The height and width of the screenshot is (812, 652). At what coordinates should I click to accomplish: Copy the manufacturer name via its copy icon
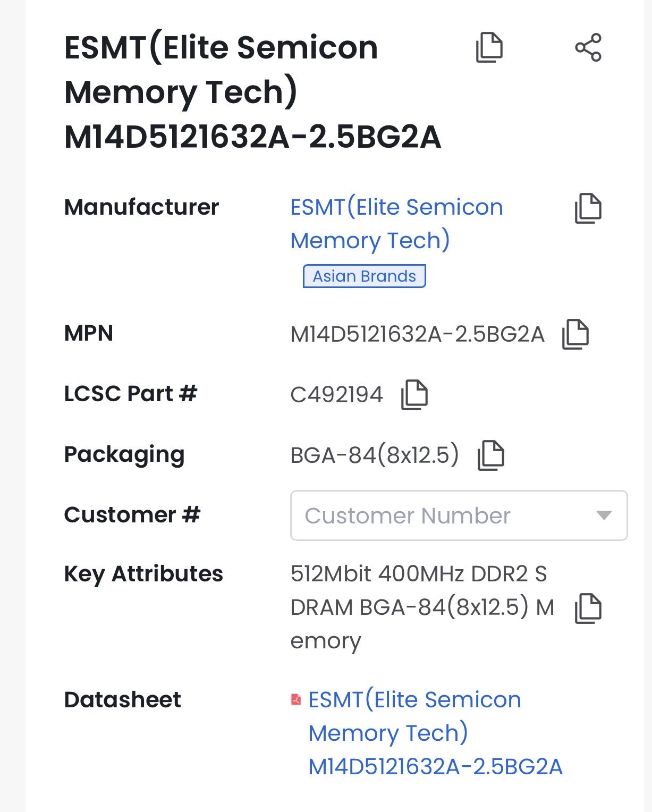pos(588,208)
